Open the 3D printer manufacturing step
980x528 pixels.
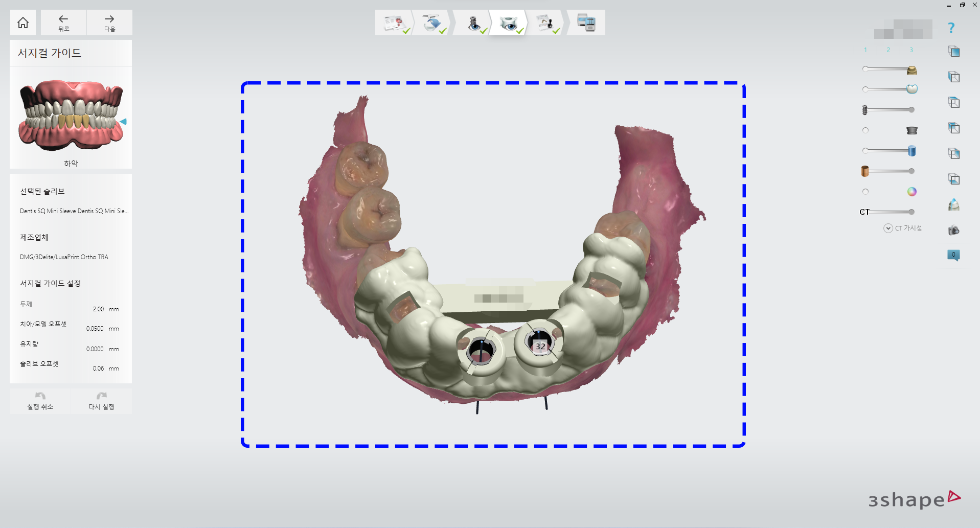[586, 23]
